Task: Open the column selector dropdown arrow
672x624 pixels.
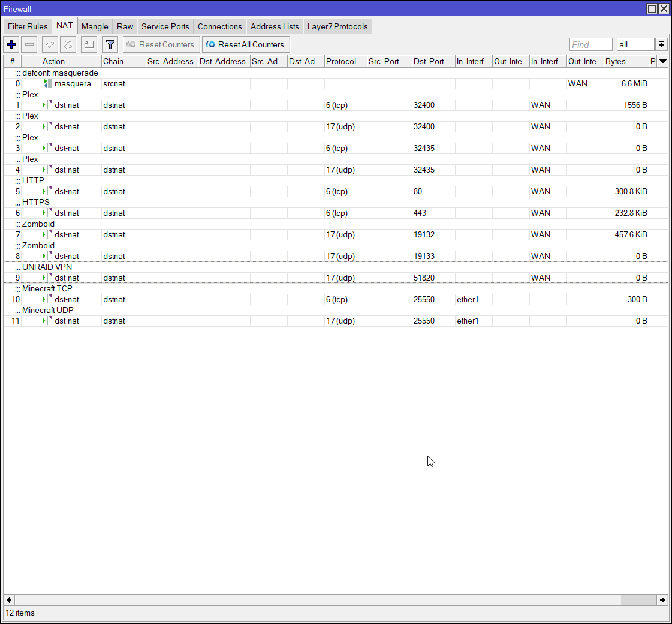Action: click(663, 61)
